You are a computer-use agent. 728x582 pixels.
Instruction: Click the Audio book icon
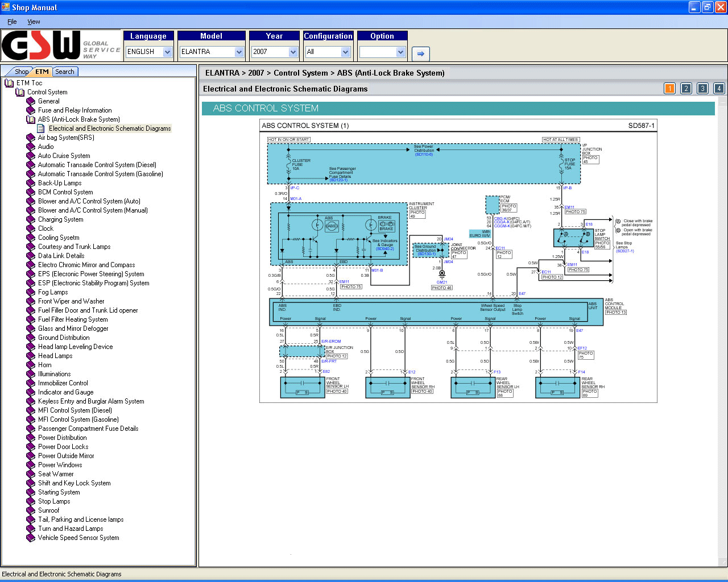(x=31, y=147)
